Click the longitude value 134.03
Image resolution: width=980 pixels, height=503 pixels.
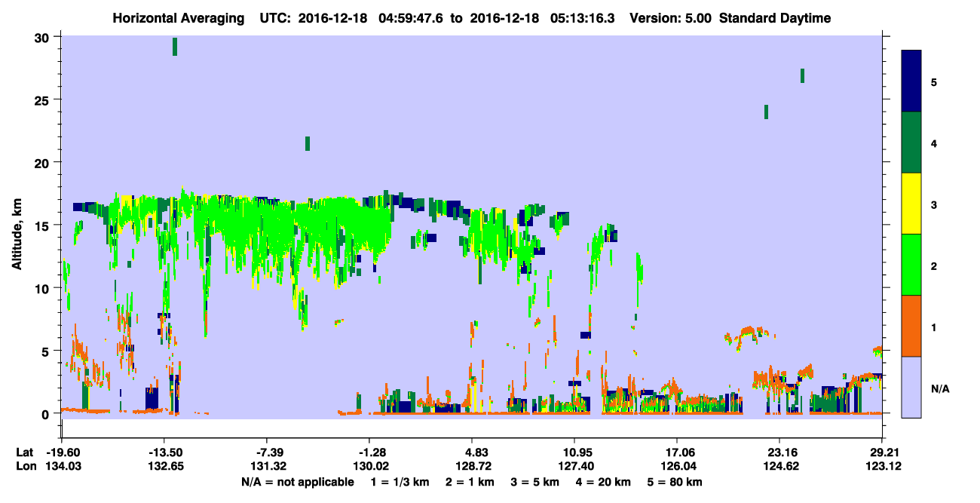point(62,466)
